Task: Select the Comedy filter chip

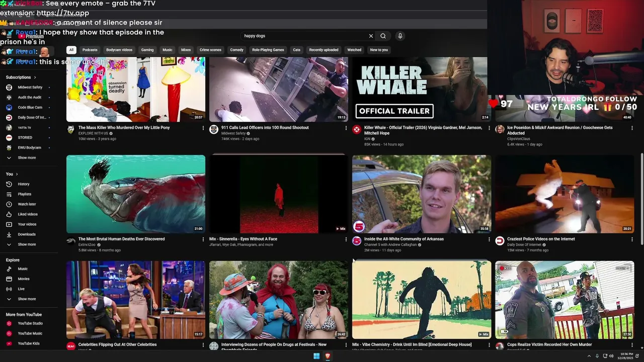Action: pos(236,50)
